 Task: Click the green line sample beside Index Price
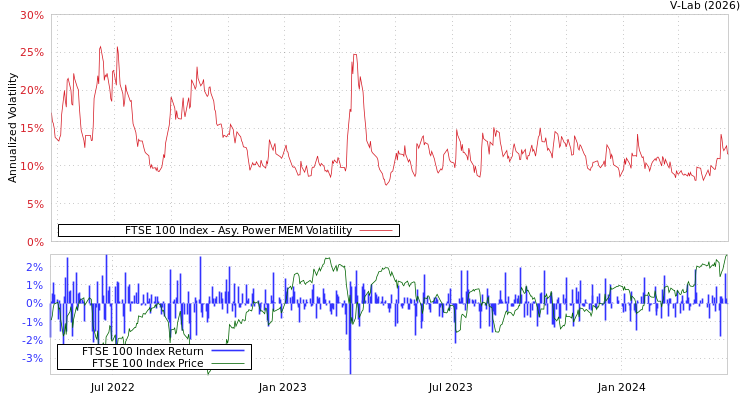[x=228, y=363]
